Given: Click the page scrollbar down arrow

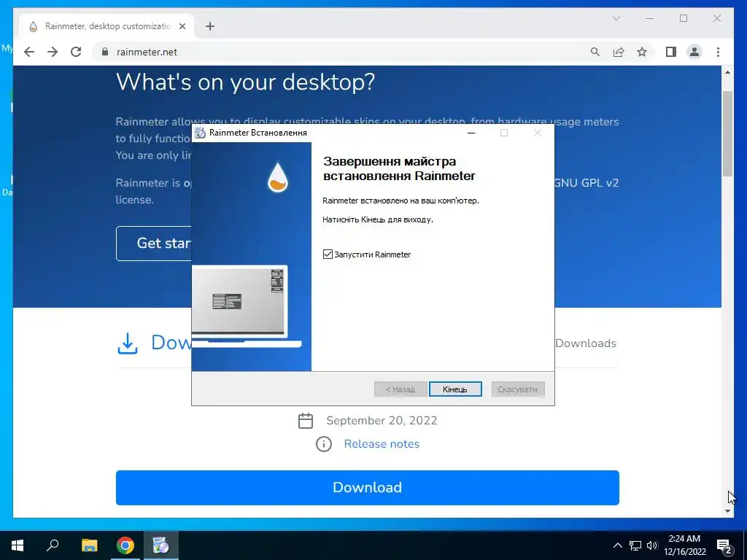Looking at the screenshot, I should [727, 511].
